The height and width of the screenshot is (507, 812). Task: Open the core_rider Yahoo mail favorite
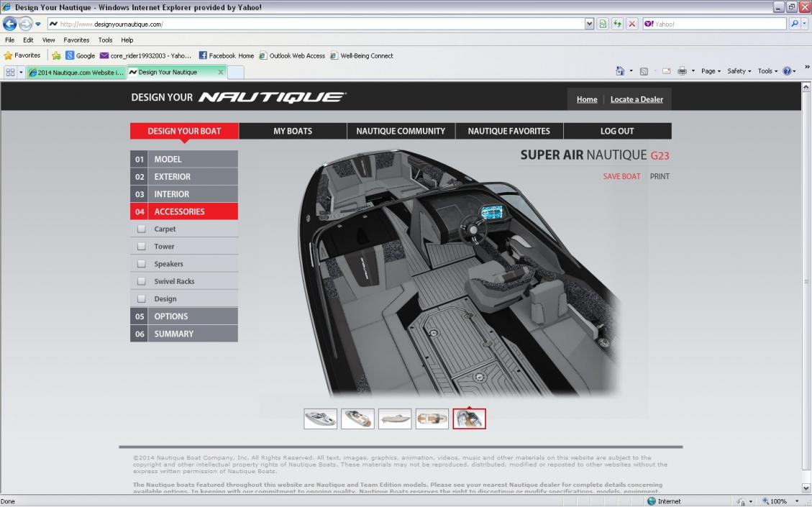click(145, 55)
